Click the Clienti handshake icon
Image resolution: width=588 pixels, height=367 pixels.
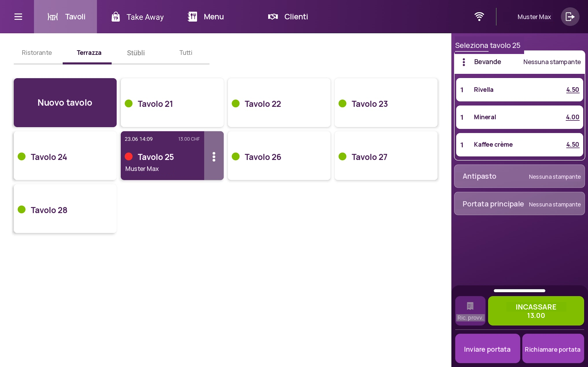click(x=273, y=17)
